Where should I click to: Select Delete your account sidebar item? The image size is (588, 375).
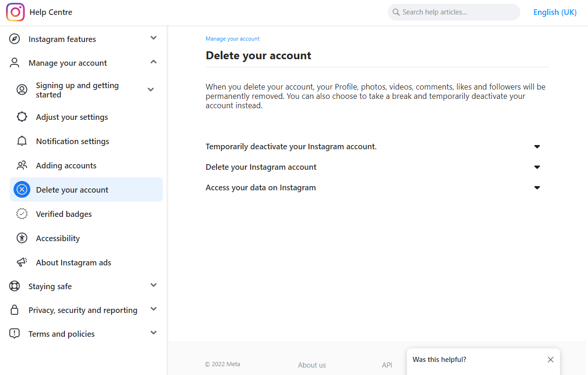coord(86,189)
